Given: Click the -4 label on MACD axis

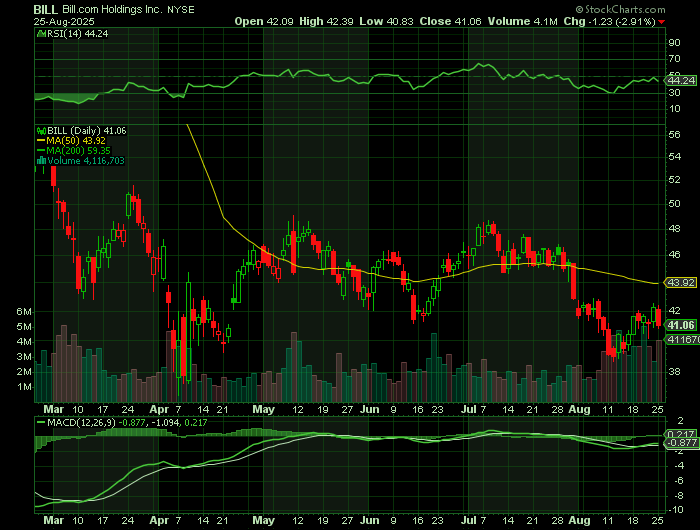Looking at the screenshot, I should coord(678,466).
